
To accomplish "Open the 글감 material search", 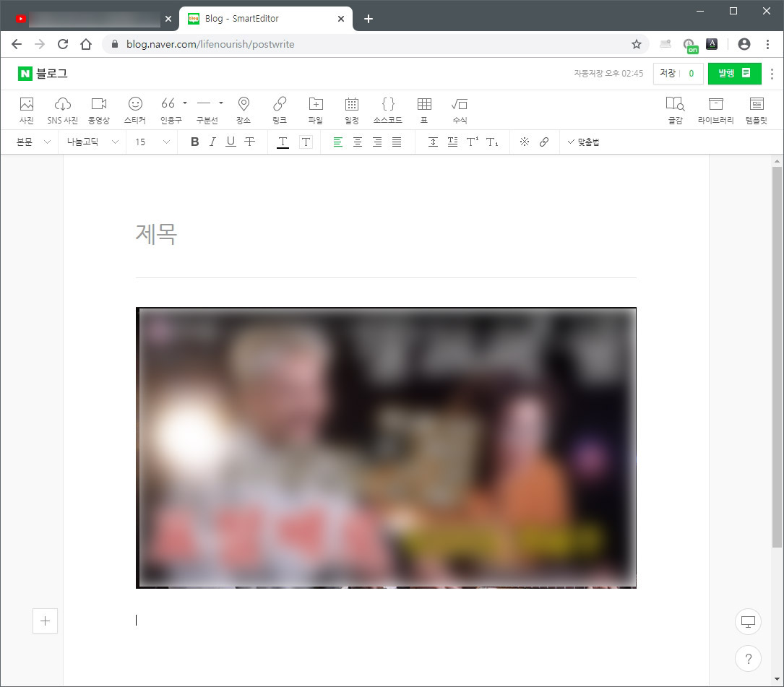I will point(675,110).
